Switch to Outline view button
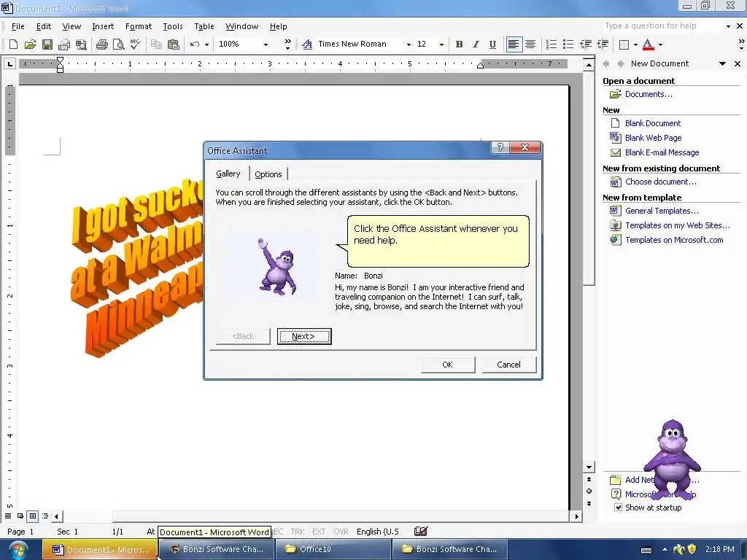747x560 pixels. click(x=44, y=516)
